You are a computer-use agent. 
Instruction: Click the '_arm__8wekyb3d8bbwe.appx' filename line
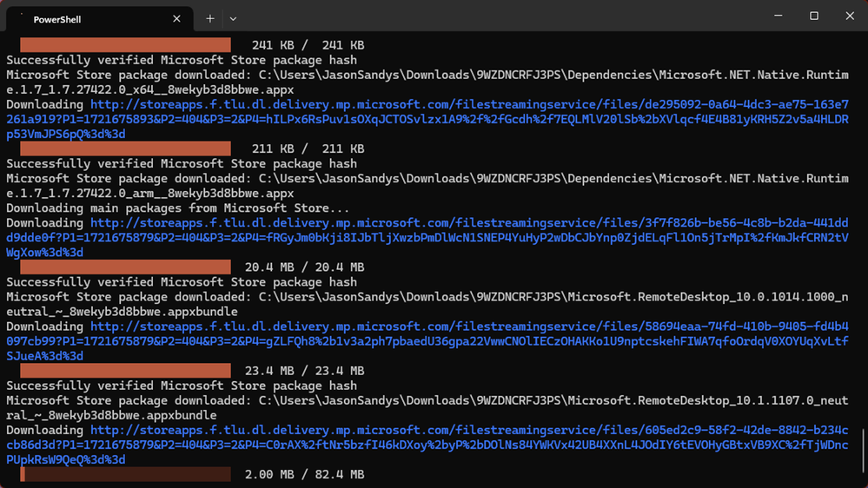point(150,193)
